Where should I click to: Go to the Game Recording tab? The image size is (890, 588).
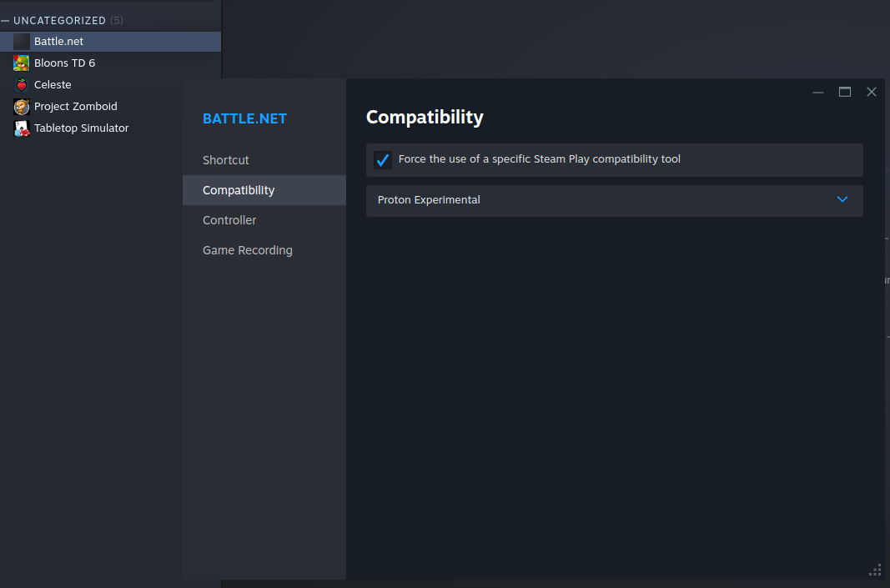point(248,250)
